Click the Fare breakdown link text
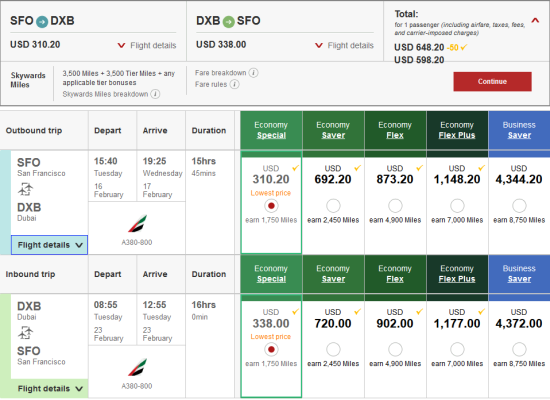 [221, 73]
